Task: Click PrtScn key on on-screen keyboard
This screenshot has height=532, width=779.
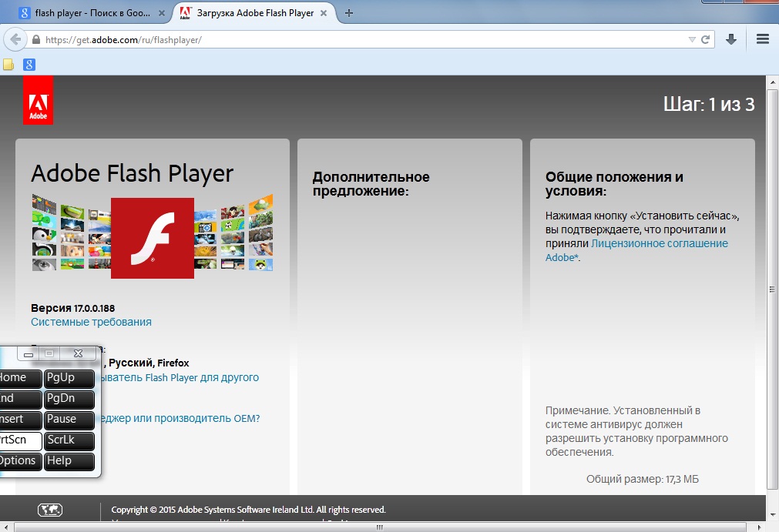Action: pos(20,440)
